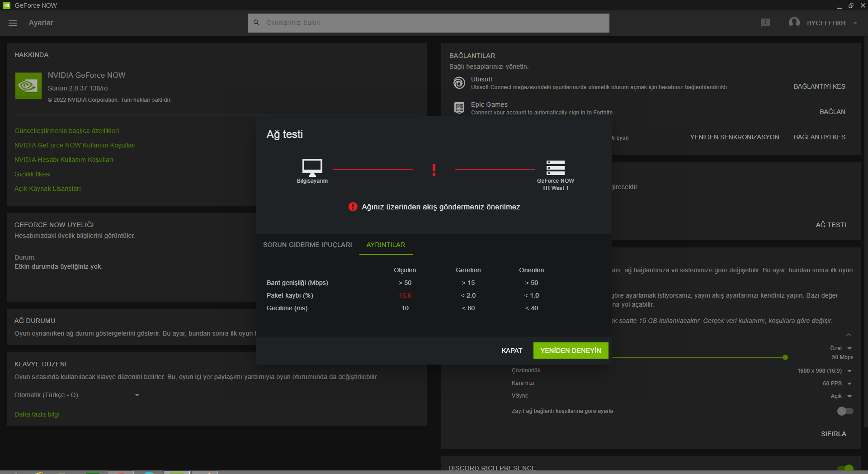Viewport: 868px width, 474px height.
Task: Open NVIDIA GeForce NOW Kullanım Koşulları link
Action: [x=75, y=145]
